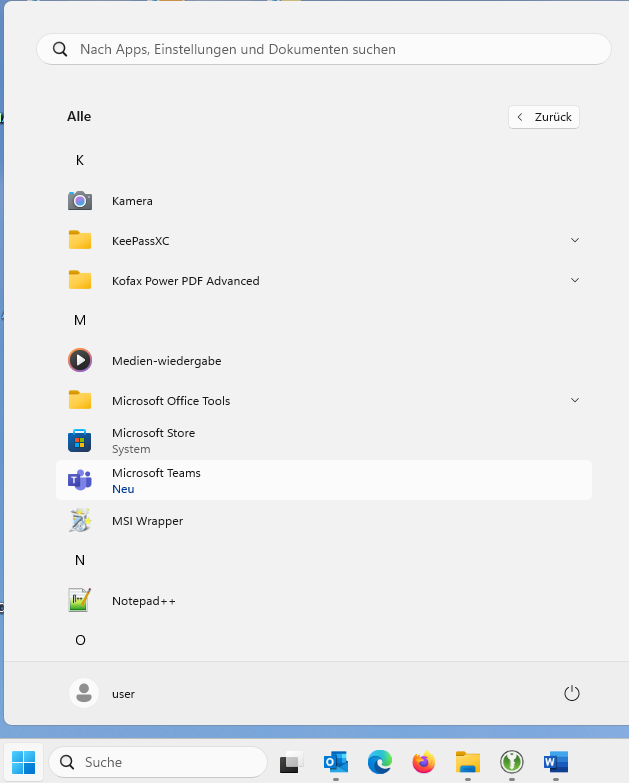Open Microsoft Edge in taskbar

click(x=379, y=762)
